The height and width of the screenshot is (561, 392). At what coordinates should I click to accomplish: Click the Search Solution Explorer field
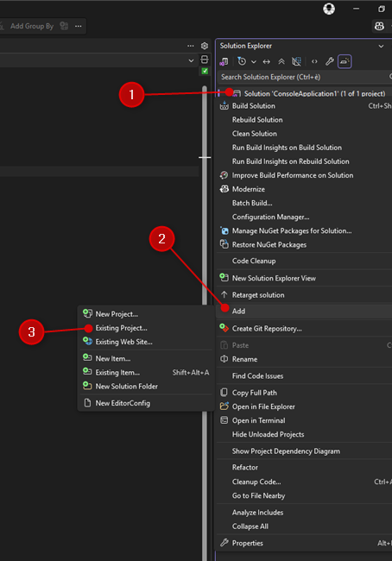pos(304,77)
